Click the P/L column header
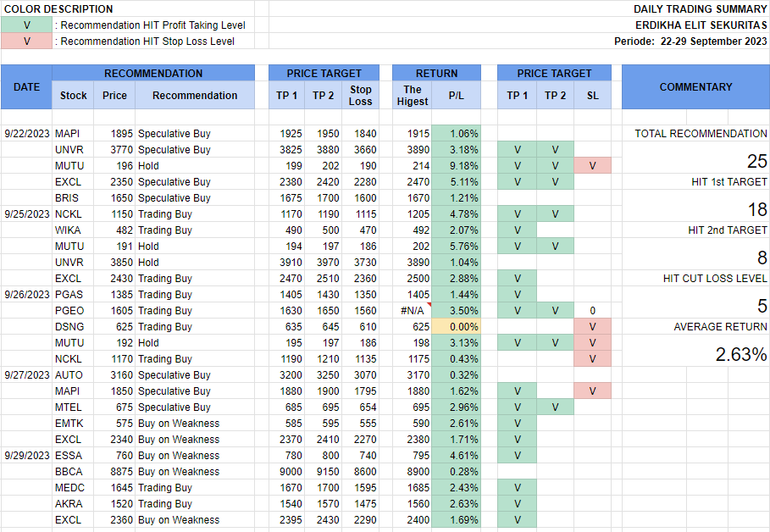 pyautogui.click(x=456, y=96)
